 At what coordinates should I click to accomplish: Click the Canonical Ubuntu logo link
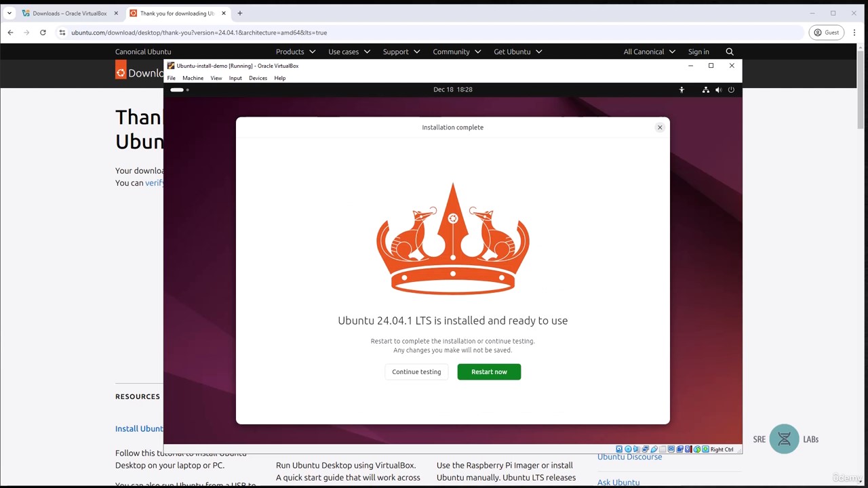pos(143,52)
